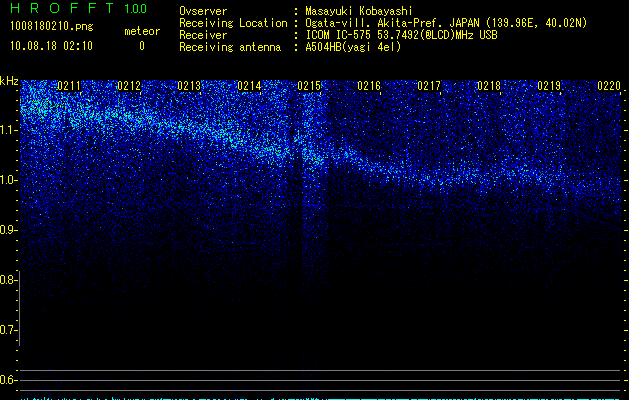Click the Receiving Location label
This screenshot has height=400, width=629.
233,23
